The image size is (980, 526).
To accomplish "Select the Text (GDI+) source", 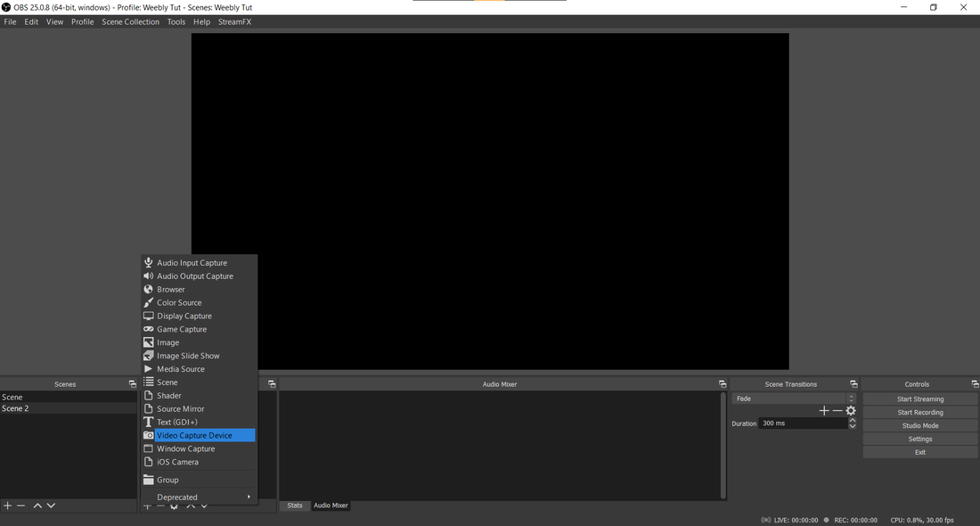I will tap(176, 422).
